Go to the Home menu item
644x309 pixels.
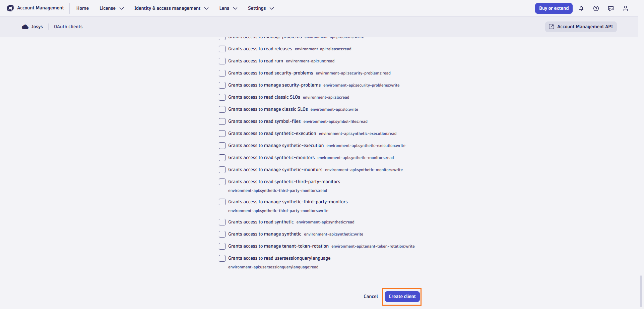82,8
